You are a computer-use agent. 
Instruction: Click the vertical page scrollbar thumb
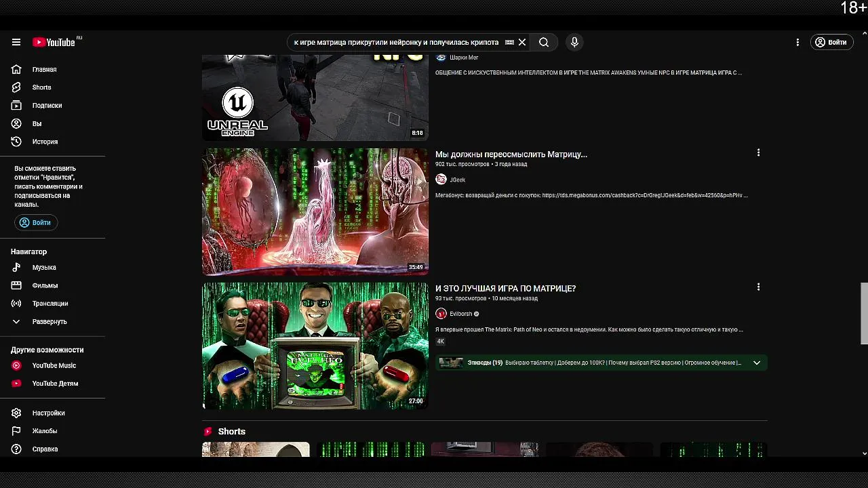(x=864, y=313)
